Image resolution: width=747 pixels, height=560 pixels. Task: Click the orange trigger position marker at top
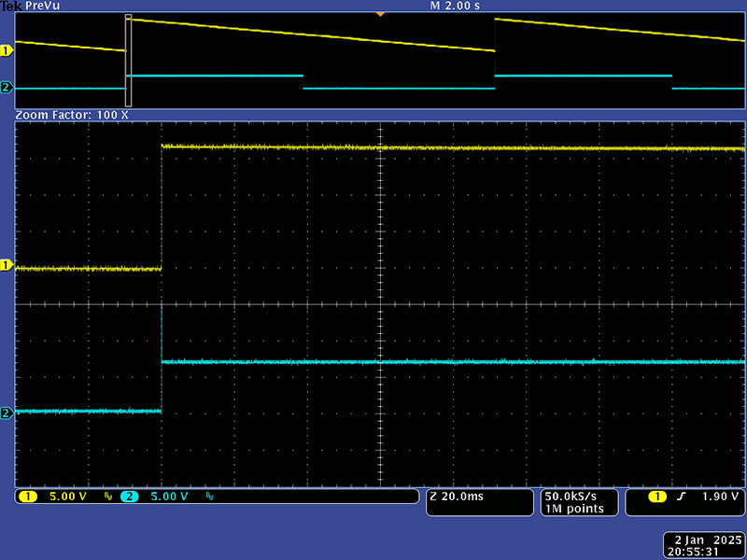379,14
